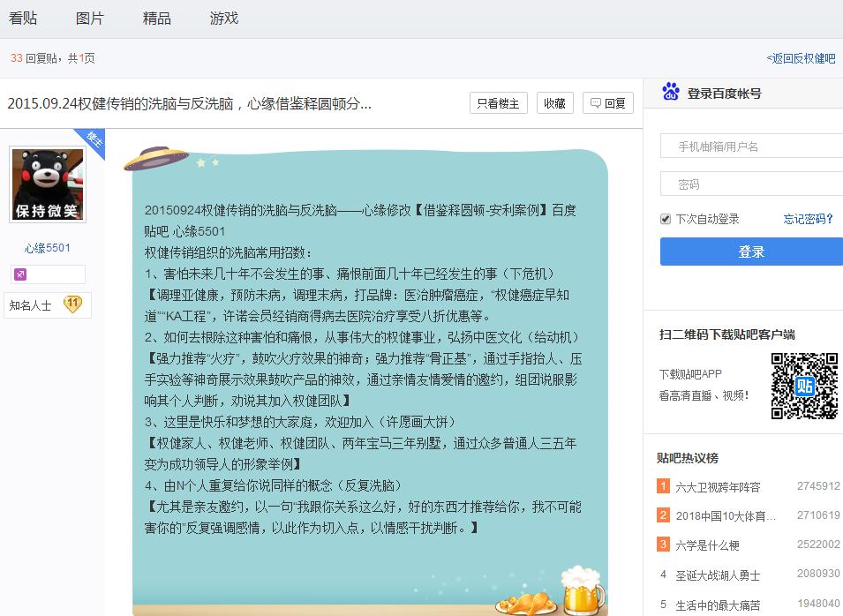Click the rank 3 orange badge
The width and height of the screenshot is (843, 616).
tap(663, 545)
